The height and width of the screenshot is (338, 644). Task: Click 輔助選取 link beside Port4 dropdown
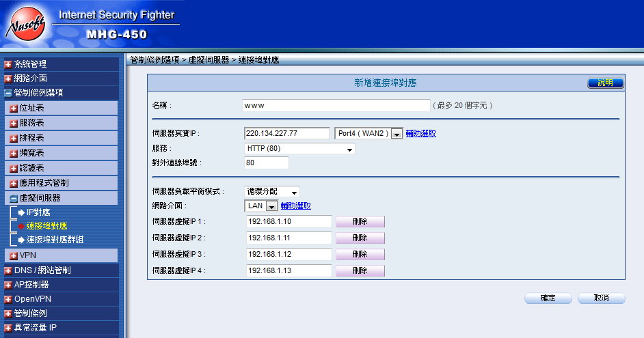point(420,133)
